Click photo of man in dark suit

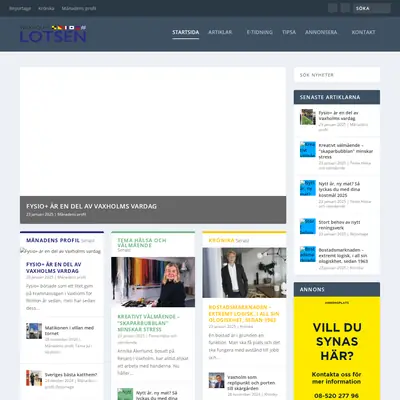[244, 273]
